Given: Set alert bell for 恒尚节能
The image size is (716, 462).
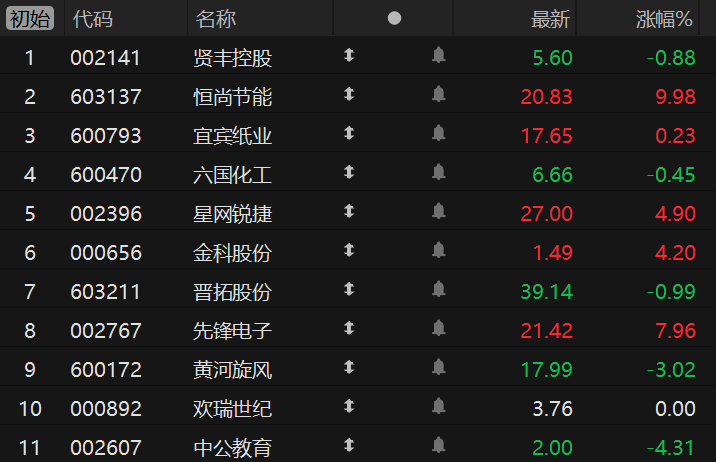Looking at the screenshot, I should point(438,94).
